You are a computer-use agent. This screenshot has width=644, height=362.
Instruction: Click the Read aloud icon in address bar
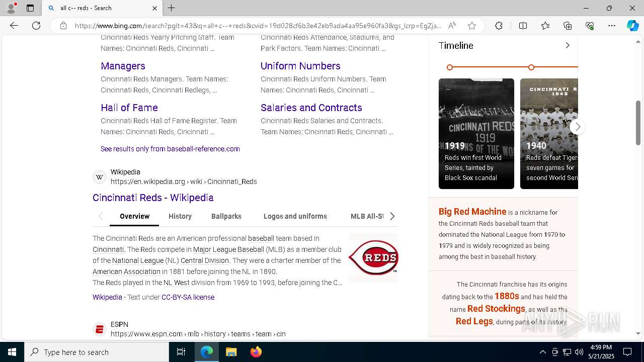point(452,26)
